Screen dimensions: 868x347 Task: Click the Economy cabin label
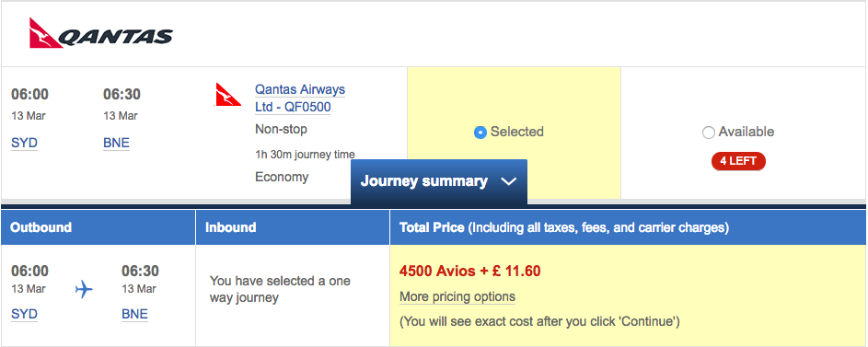pyautogui.click(x=282, y=177)
